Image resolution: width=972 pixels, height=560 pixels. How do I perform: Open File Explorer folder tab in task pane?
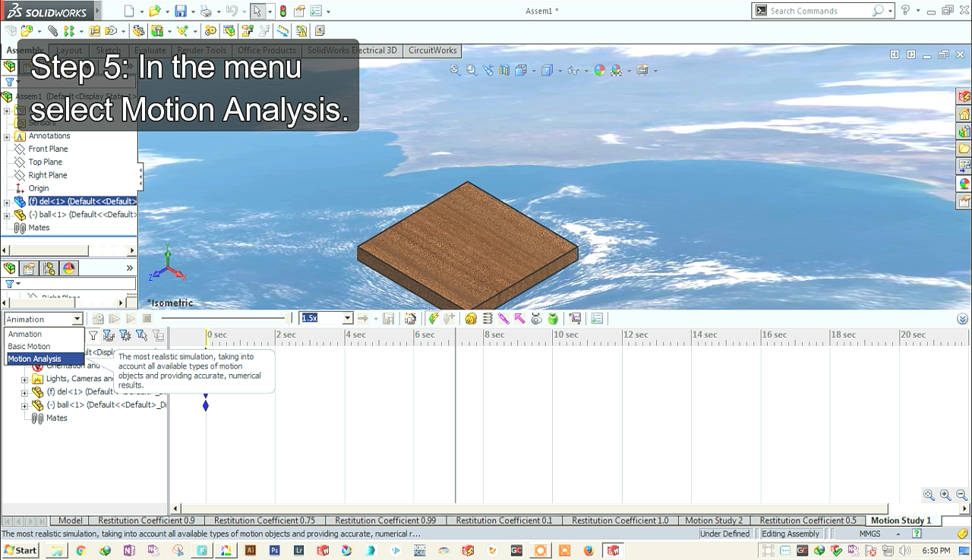point(964,149)
